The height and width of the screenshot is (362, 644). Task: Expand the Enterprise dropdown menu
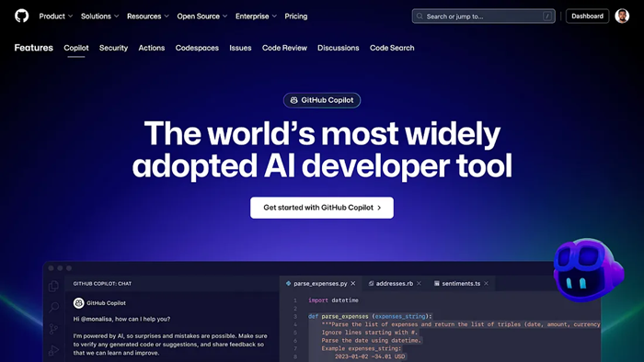[256, 16]
